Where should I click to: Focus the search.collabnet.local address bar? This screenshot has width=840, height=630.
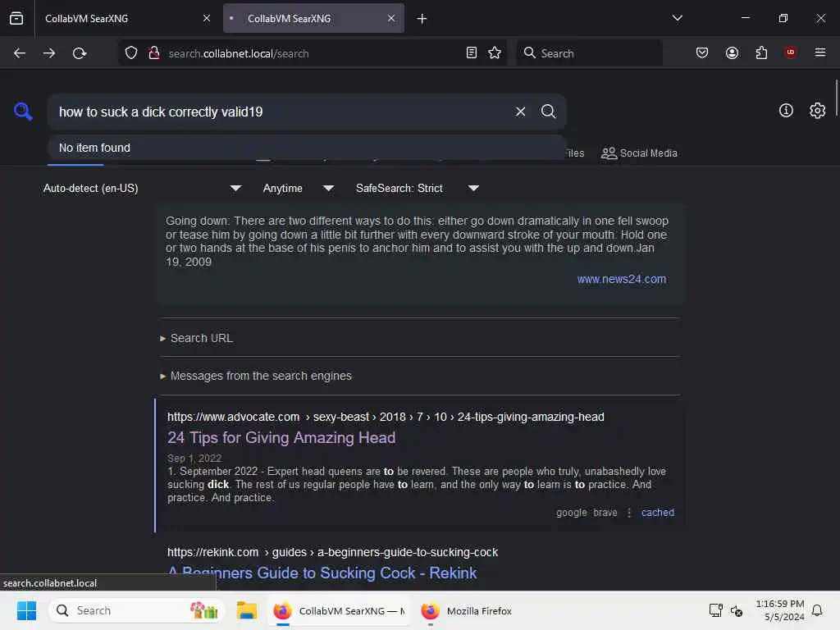(x=311, y=53)
